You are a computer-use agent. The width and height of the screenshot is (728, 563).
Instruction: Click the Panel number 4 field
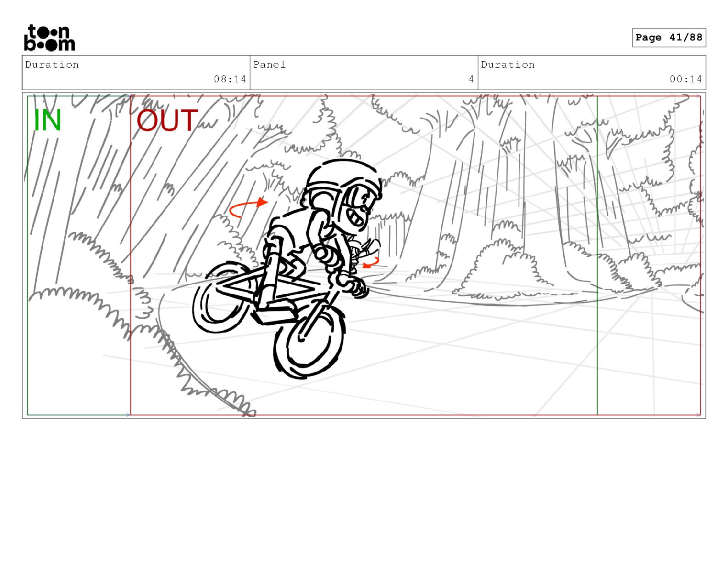[364, 73]
